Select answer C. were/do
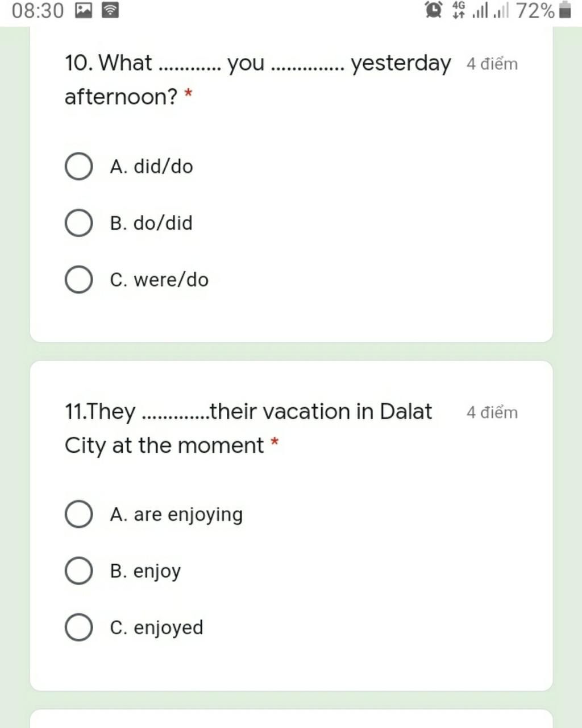 (137, 280)
